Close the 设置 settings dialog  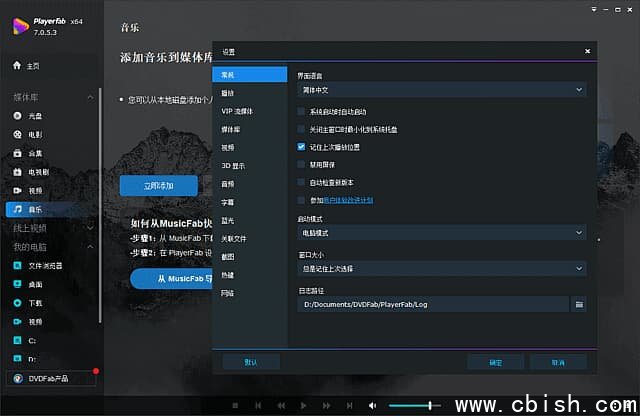587,51
